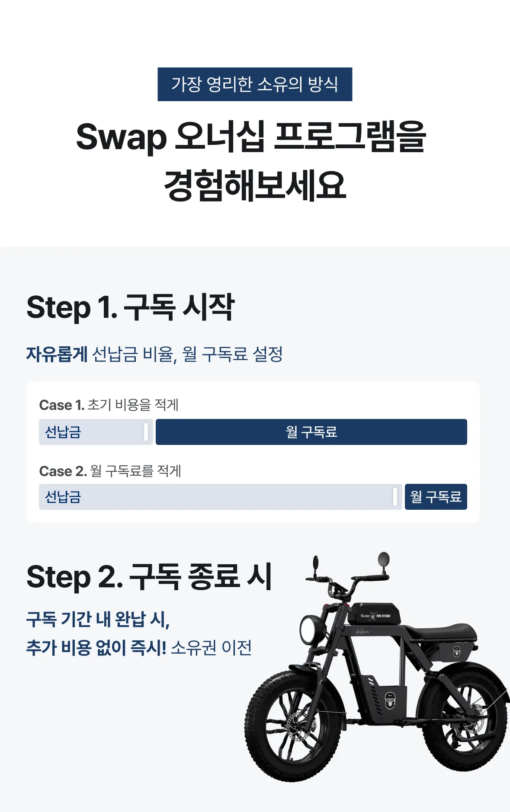Click the ape logo badge under the seat

[457, 651]
